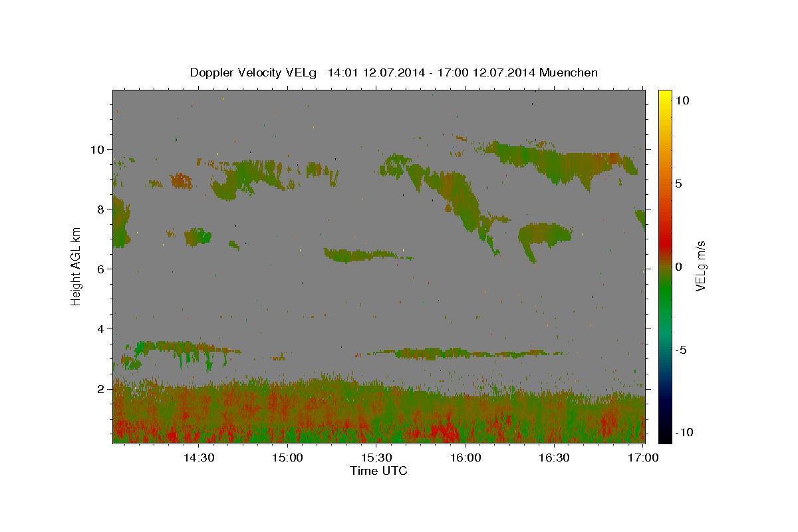Click the 17:00 time tick label
Viewport: 798px width, 532px height.
click(x=643, y=458)
